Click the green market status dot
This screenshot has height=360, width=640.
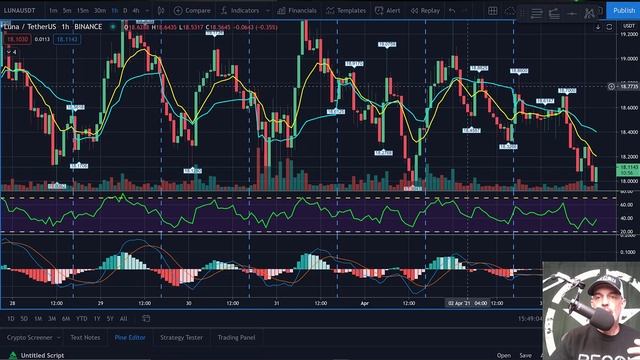pyautogui.click(x=113, y=27)
